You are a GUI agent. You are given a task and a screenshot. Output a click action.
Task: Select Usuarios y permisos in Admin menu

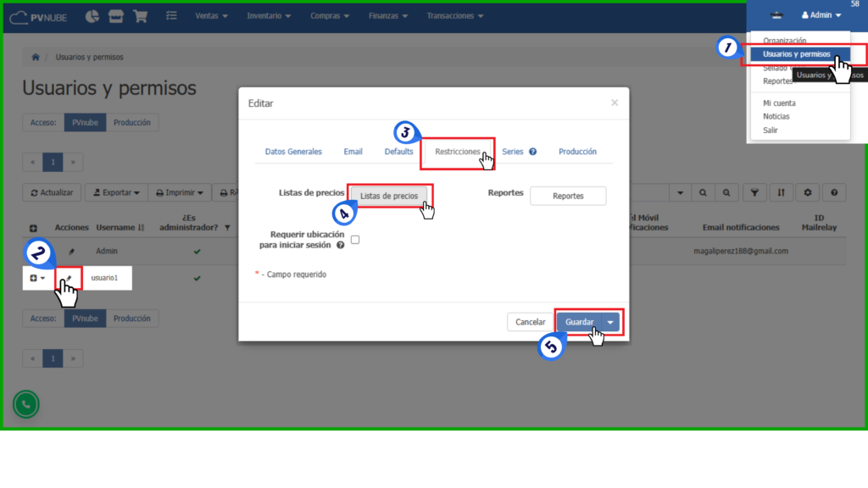[796, 54]
